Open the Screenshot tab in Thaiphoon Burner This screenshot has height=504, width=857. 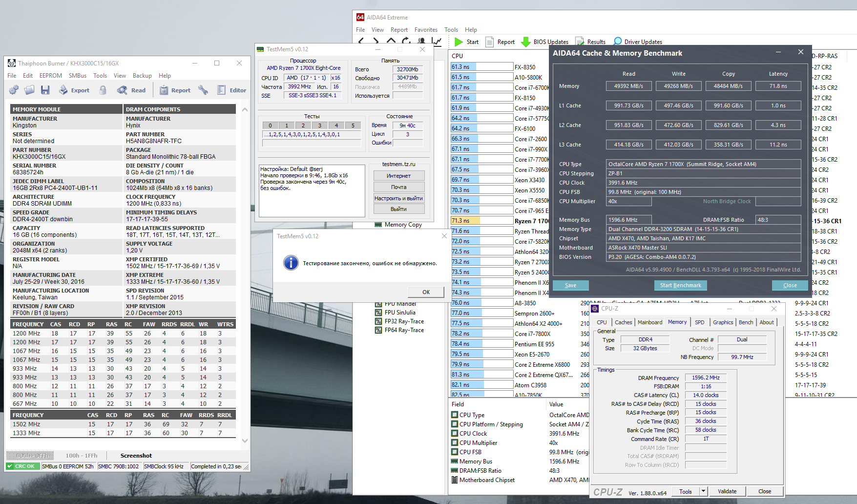click(x=136, y=456)
